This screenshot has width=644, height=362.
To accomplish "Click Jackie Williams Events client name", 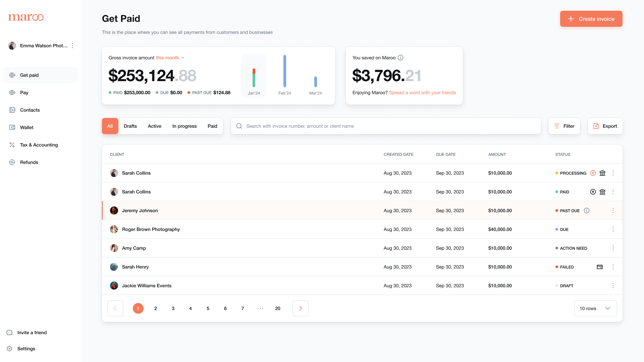I will (x=147, y=286).
